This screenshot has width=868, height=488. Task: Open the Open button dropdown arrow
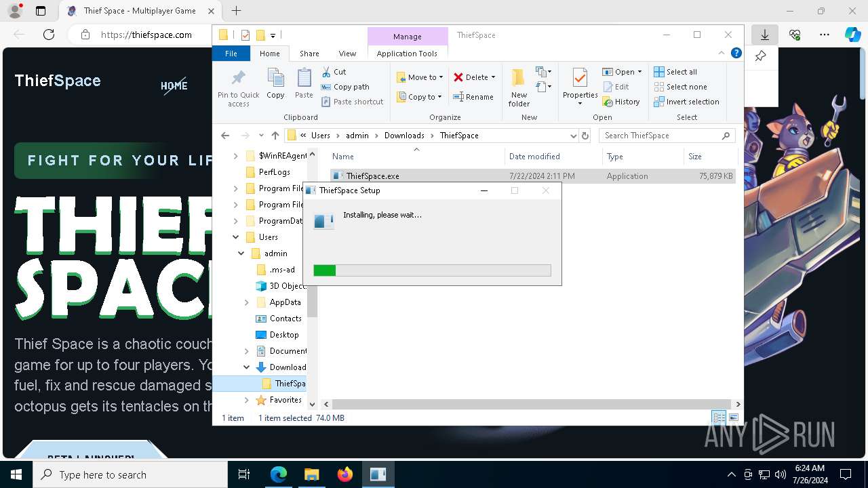[639, 72]
